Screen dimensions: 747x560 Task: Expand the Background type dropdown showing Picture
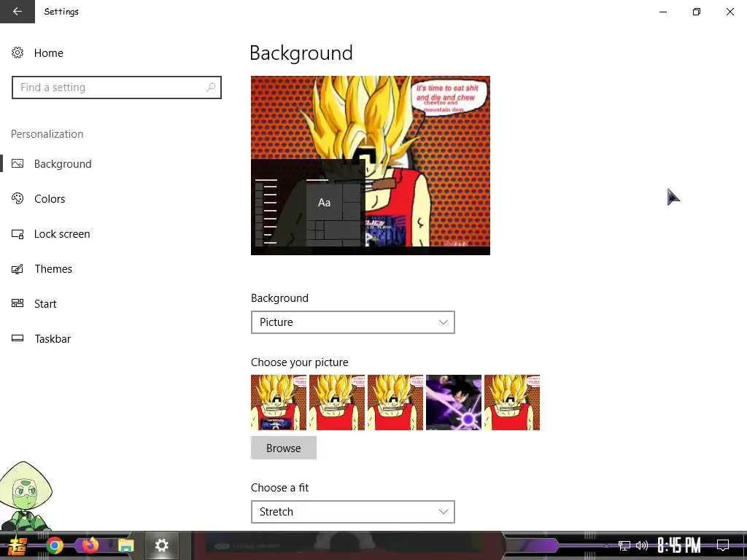(x=353, y=322)
